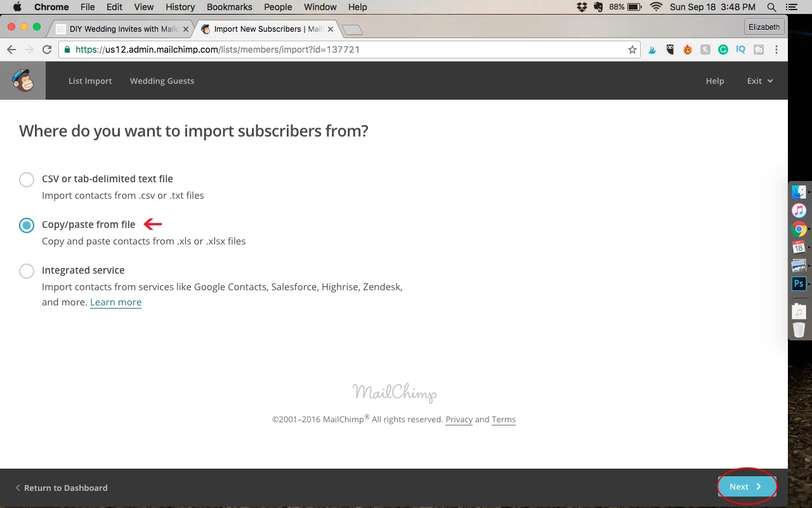Click the Evernote elephant menu bar icon
This screenshot has height=508, width=812.
click(598, 7)
